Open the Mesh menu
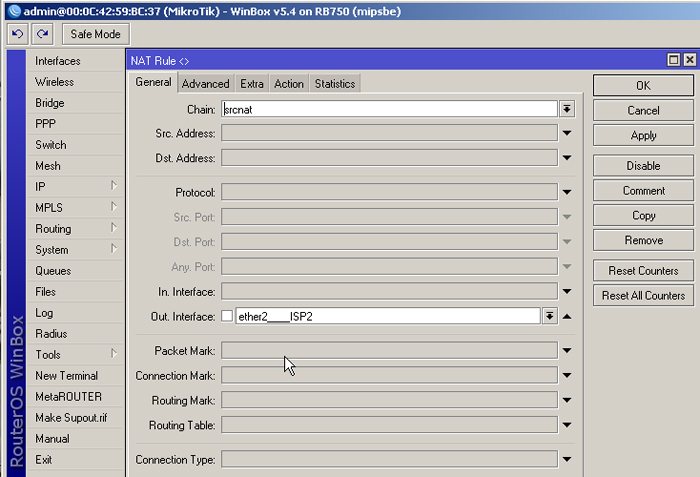This screenshot has height=477, width=700. pyautogui.click(x=75, y=166)
